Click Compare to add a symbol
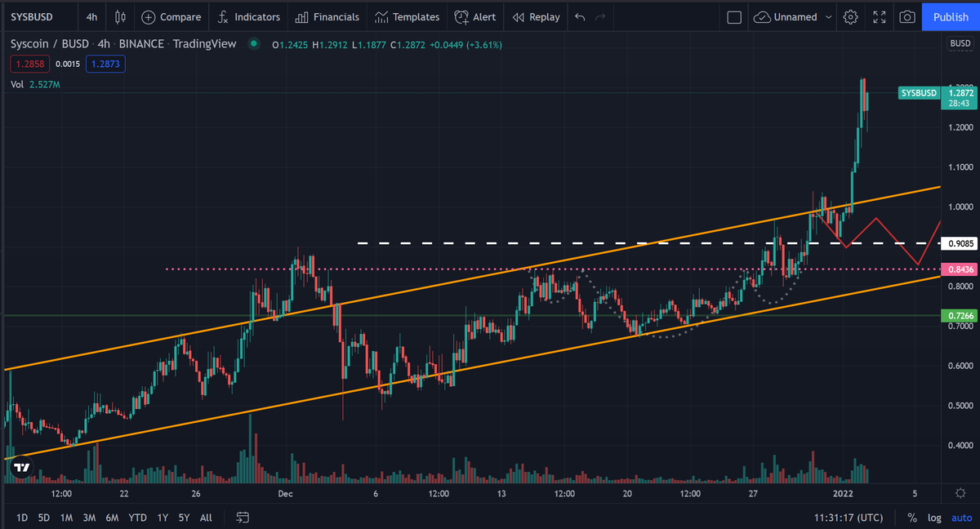Viewport: 980px width, 529px height. (x=171, y=16)
